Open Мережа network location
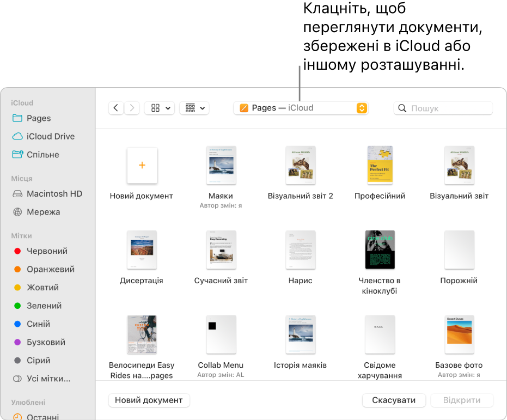This screenshot has width=507, height=420. pos(36,212)
